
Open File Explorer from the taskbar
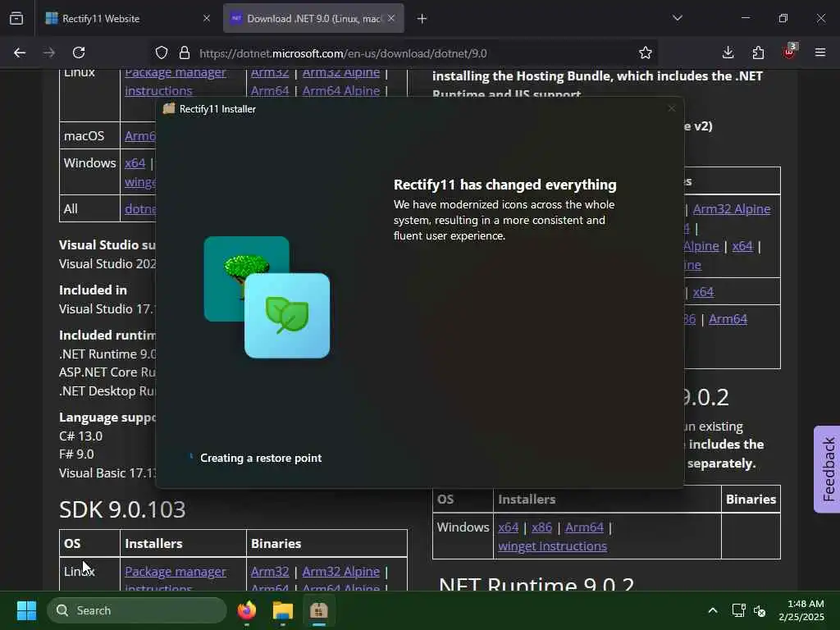click(283, 610)
